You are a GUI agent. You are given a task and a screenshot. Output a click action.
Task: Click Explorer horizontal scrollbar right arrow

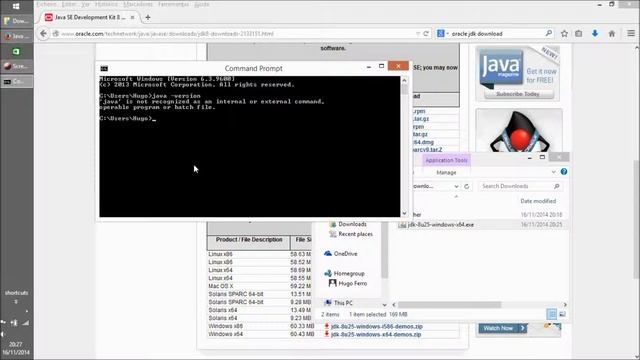[x=565, y=304]
